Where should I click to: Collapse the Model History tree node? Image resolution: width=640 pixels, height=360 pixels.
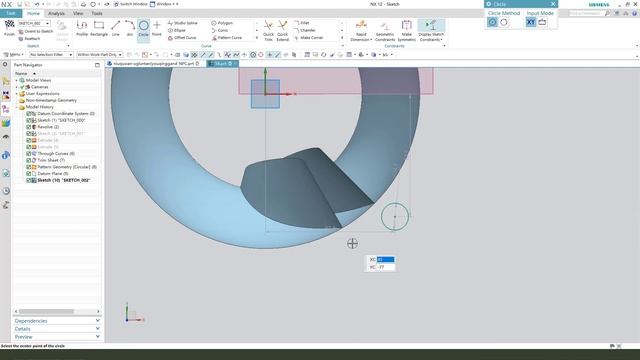[x=17, y=107]
